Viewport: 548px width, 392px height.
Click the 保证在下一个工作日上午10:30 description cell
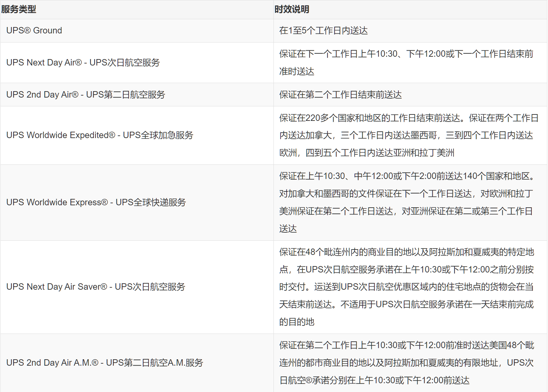point(410,63)
